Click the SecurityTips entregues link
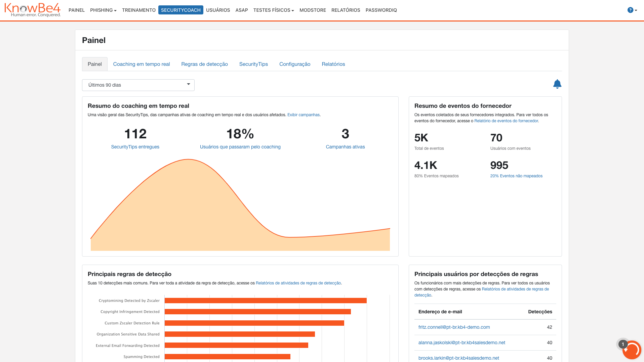This screenshot has width=644, height=362. click(135, 147)
